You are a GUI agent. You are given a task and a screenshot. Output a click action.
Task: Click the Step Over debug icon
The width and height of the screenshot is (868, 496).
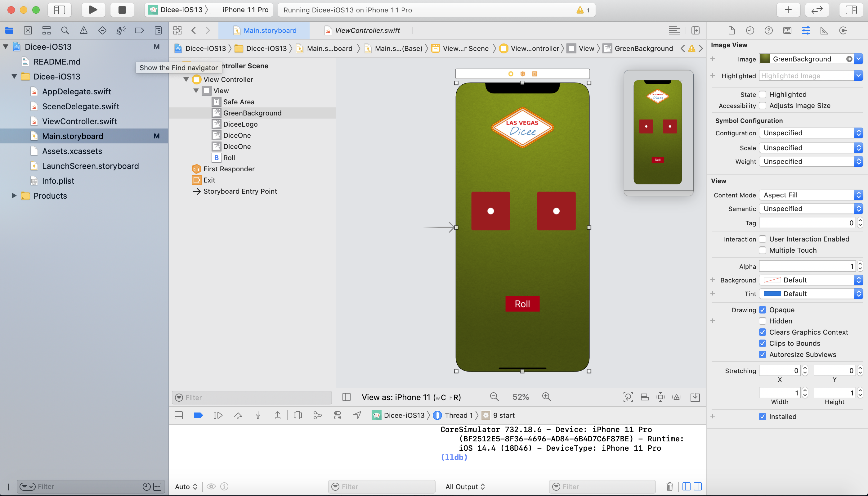click(238, 415)
